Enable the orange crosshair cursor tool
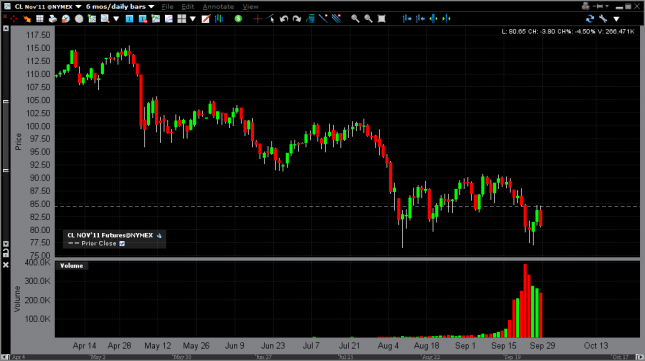645x361 pixels. click(258, 19)
